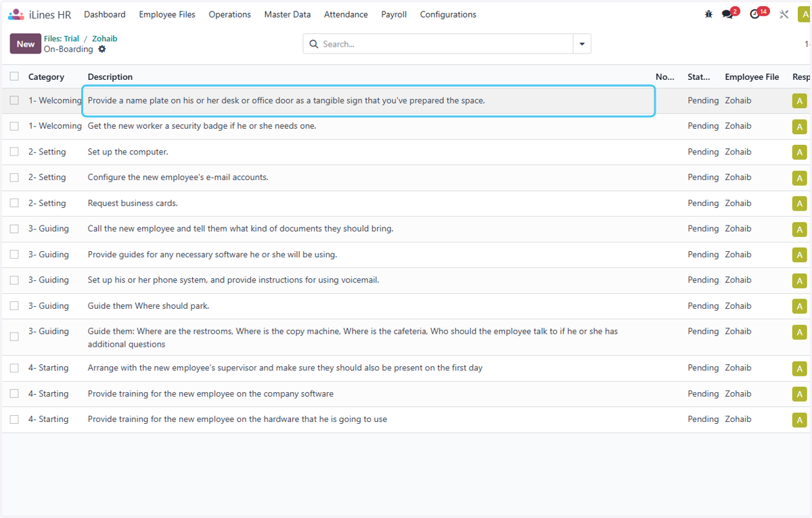Screen dimensions: 812x518
Task: Open the Employee Files menu
Action: (167, 14)
